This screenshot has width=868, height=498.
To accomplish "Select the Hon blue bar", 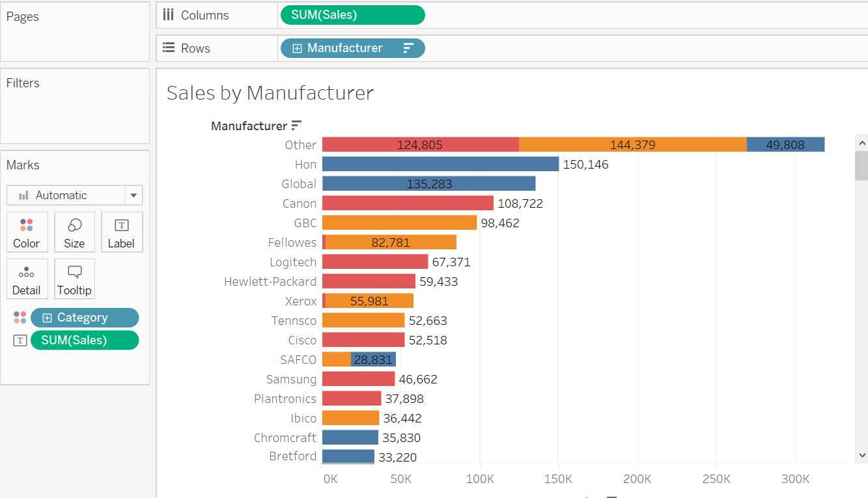I will pyautogui.click(x=441, y=164).
